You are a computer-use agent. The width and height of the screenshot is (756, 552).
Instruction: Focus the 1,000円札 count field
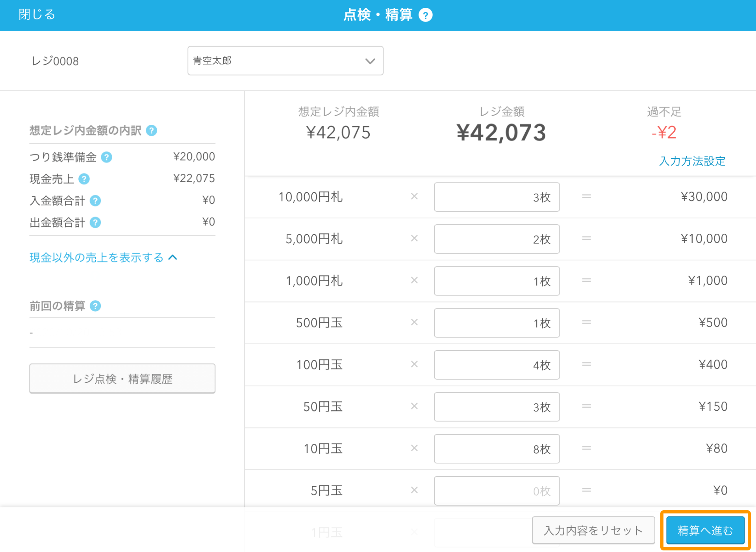tap(497, 281)
